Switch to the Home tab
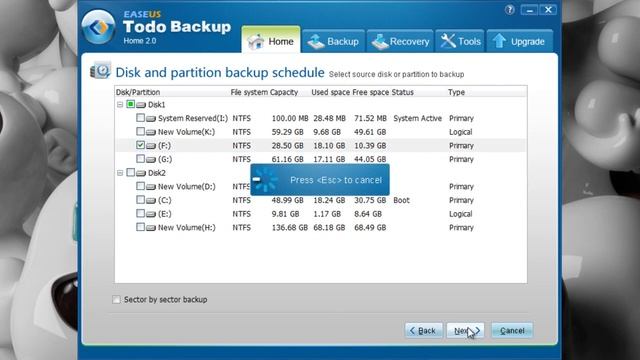 [271, 40]
